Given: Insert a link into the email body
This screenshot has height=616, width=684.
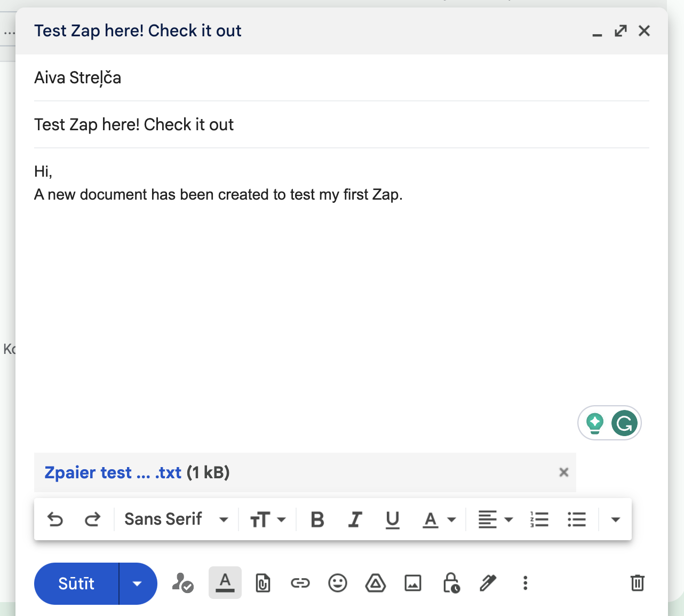Looking at the screenshot, I should tap(300, 583).
